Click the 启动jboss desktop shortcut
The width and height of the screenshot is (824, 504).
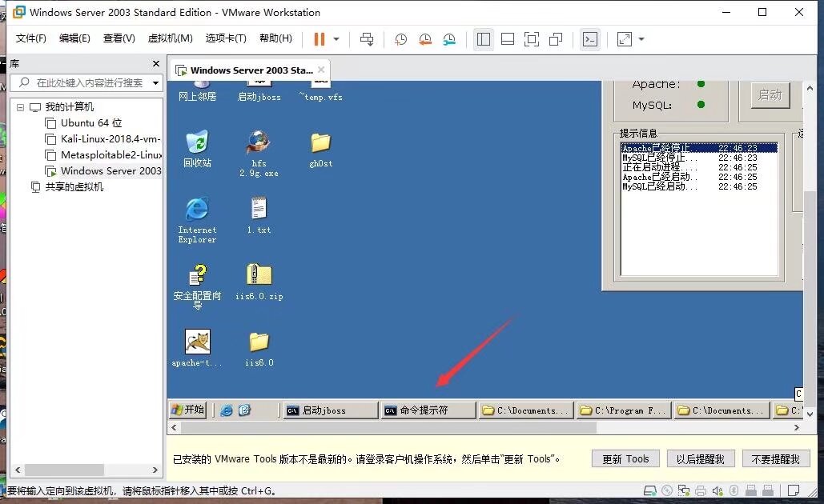point(259,91)
